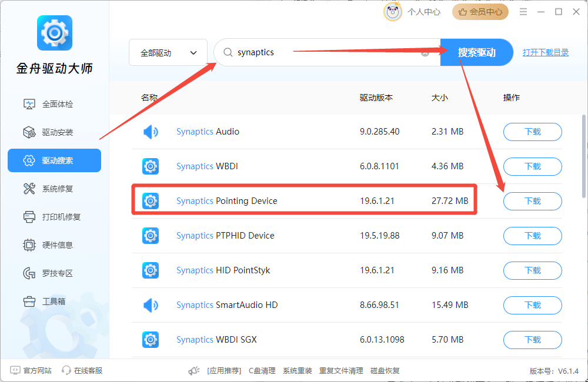The image size is (588, 382).
Task: Click the 打开下载目录 link
Action: [x=546, y=52]
